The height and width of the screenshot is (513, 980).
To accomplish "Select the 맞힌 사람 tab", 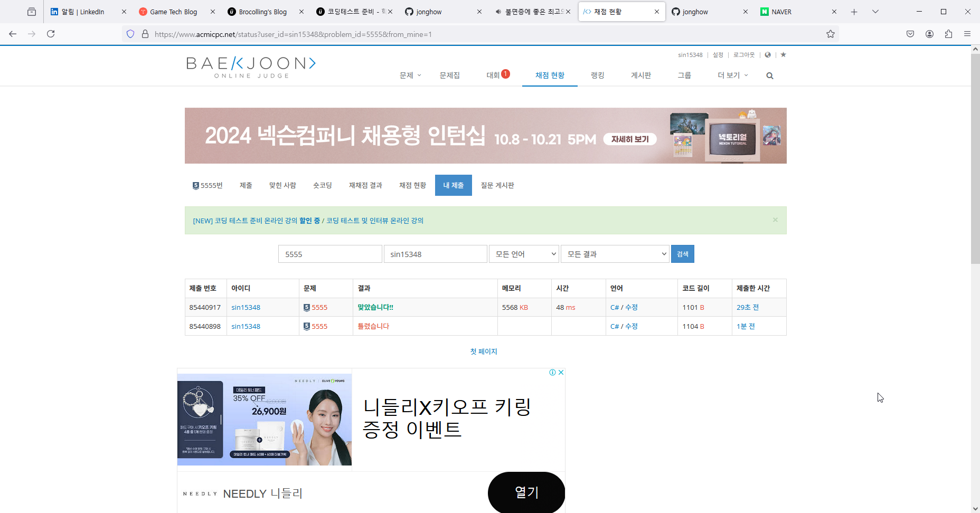I will coord(282,186).
